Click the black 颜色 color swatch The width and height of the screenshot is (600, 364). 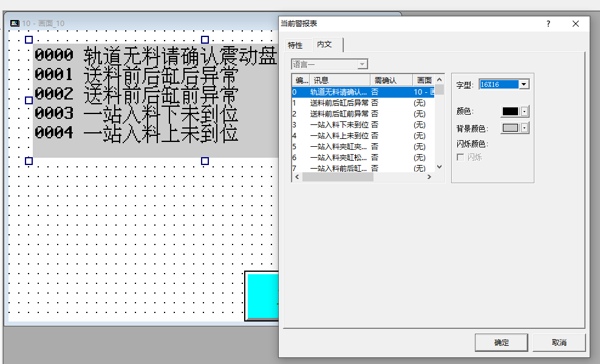pos(510,112)
